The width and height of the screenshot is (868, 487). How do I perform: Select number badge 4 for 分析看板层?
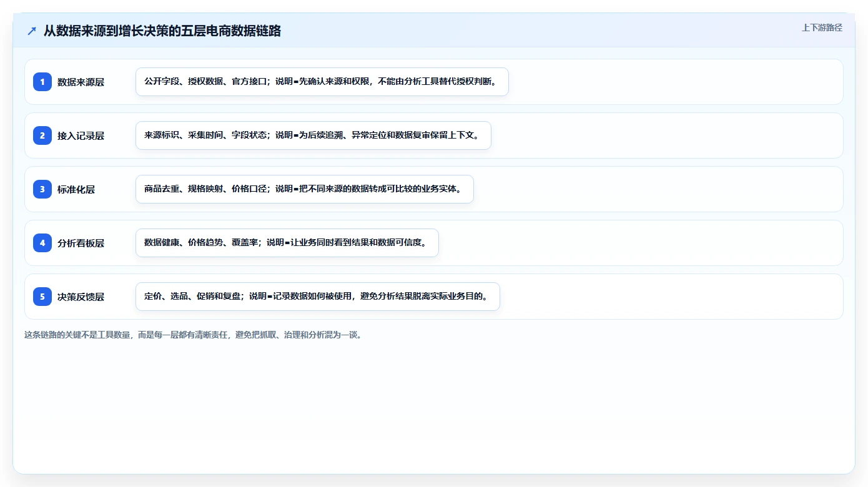(42, 243)
